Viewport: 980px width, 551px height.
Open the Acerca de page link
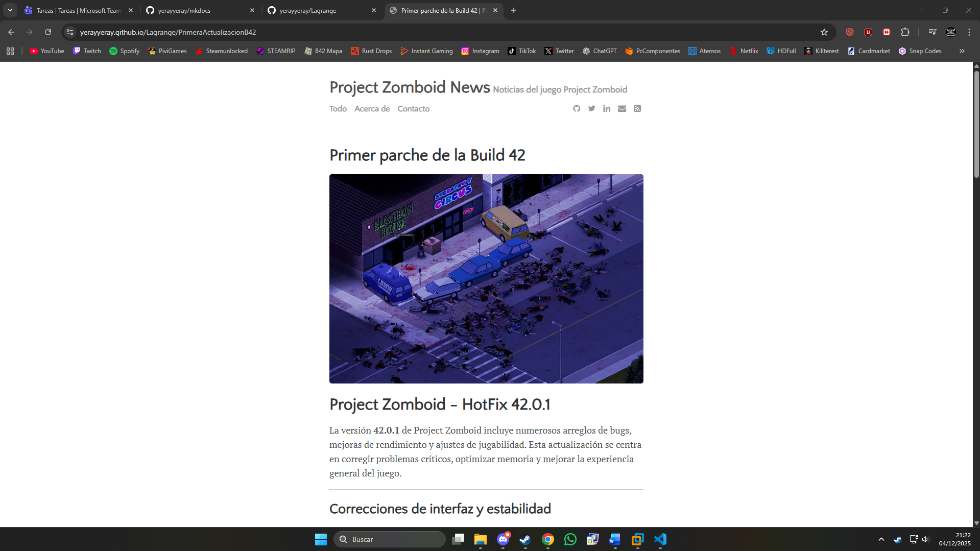pyautogui.click(x=372, y=109)
